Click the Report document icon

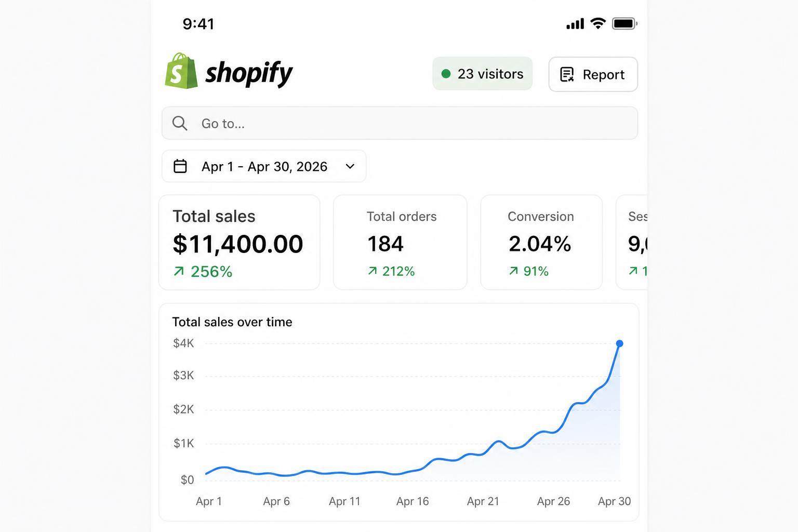pos(567,74)
